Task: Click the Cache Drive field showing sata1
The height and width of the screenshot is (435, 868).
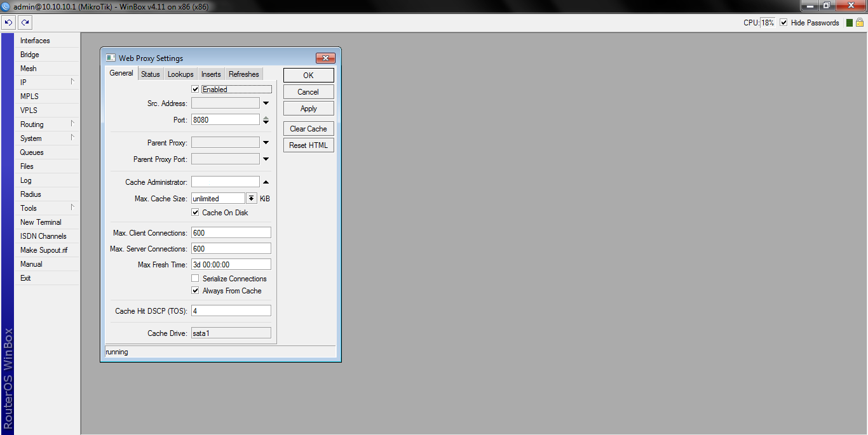Action: [x=231, y=333]
